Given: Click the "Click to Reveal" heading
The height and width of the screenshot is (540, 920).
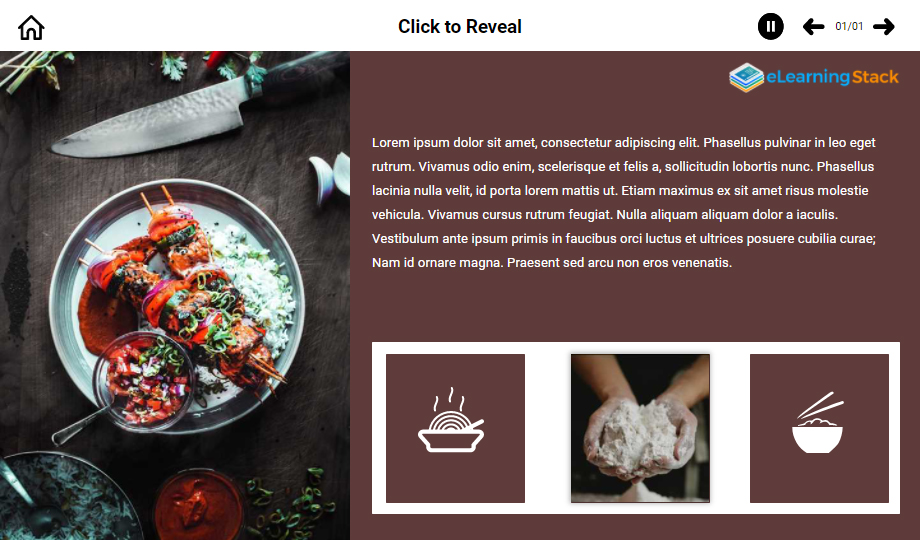Looking at the screenshot, I should 459,26.
